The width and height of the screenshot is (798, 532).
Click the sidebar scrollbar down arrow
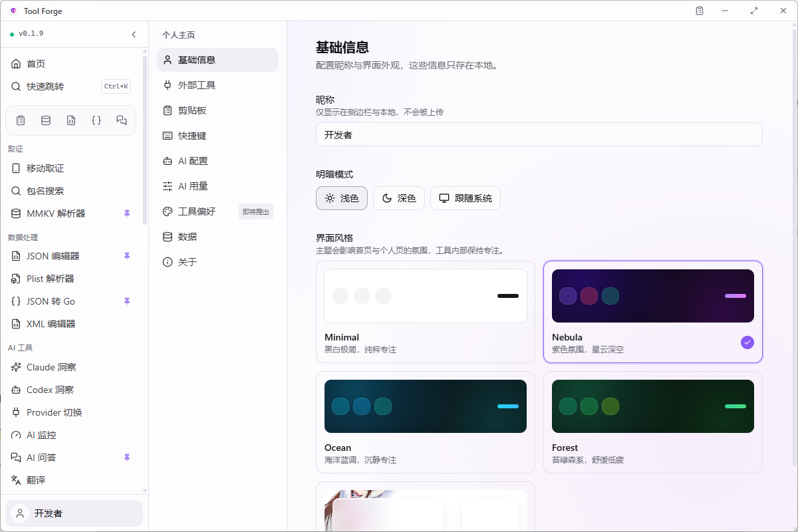[145, 491]
